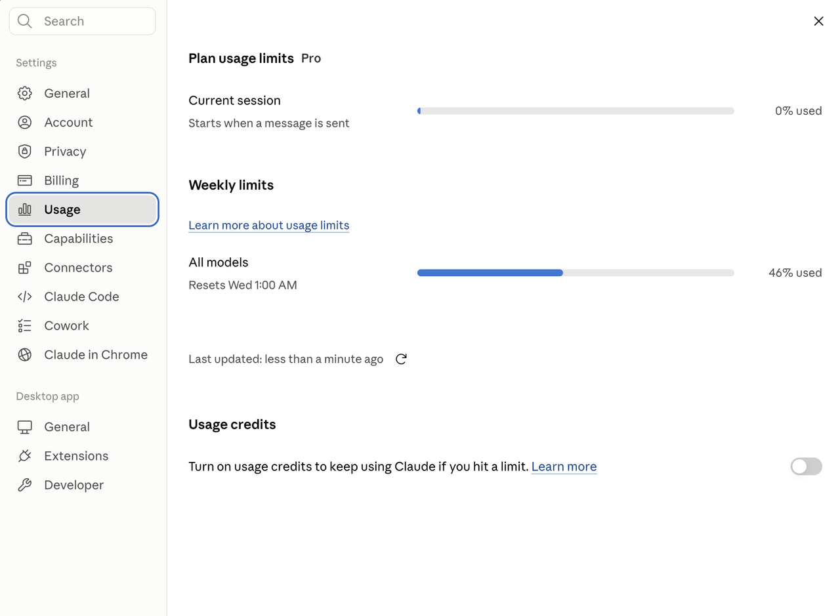840x616 pixels.
Task: Refresh usage data with circular arrow icon
Action: click(401, 359)
